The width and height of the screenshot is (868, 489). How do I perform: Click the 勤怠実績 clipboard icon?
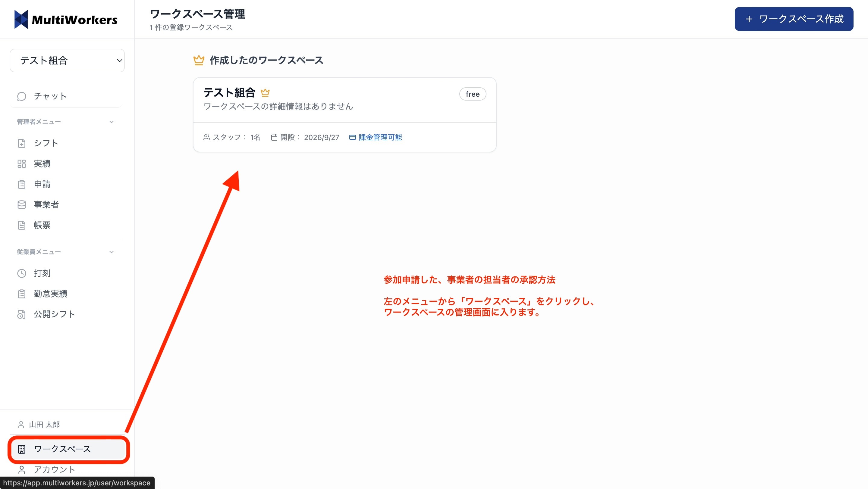(x=22, y=294)
